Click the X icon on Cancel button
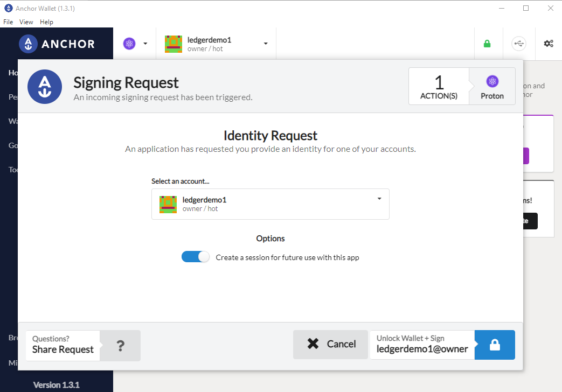This screenshot has width=562, height=392. [x=313, y=344]
